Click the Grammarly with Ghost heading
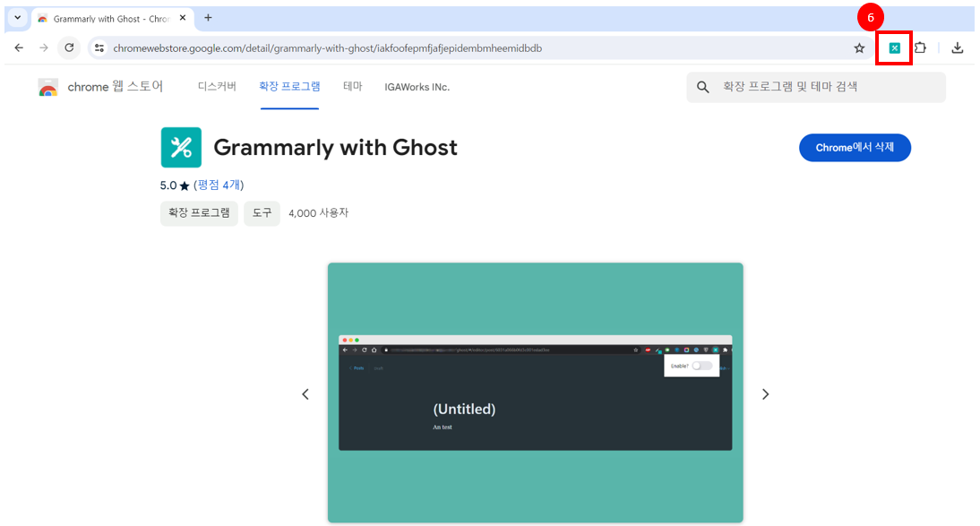Screen dimensions: 980x526 coord(336,148)
